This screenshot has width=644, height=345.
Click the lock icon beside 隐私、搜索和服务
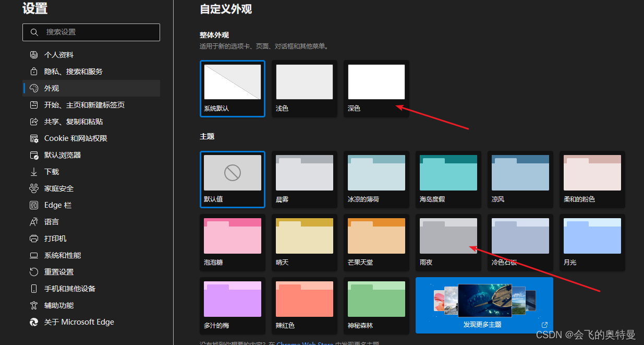(x=34, y=72)
